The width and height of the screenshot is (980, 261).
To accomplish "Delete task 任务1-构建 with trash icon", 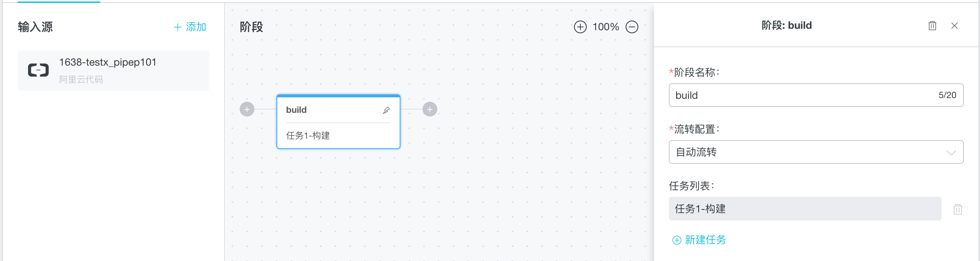I will [x=958, y=209].
